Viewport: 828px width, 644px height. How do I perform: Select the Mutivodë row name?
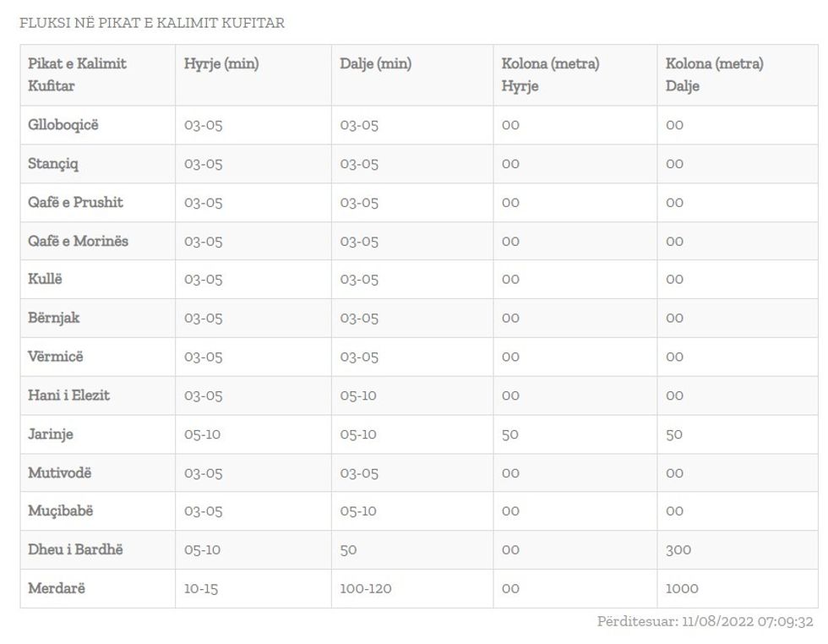pyautogui.click(x=60, y=473)
